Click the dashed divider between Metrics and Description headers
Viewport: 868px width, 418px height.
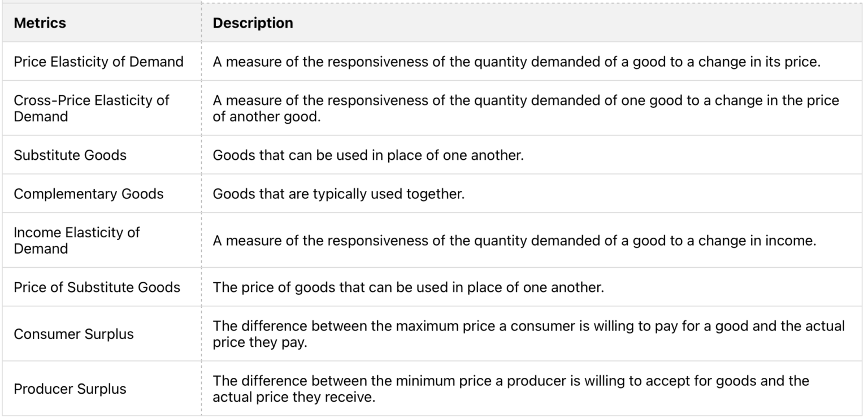pyautogui.click(x=202, y=23)
